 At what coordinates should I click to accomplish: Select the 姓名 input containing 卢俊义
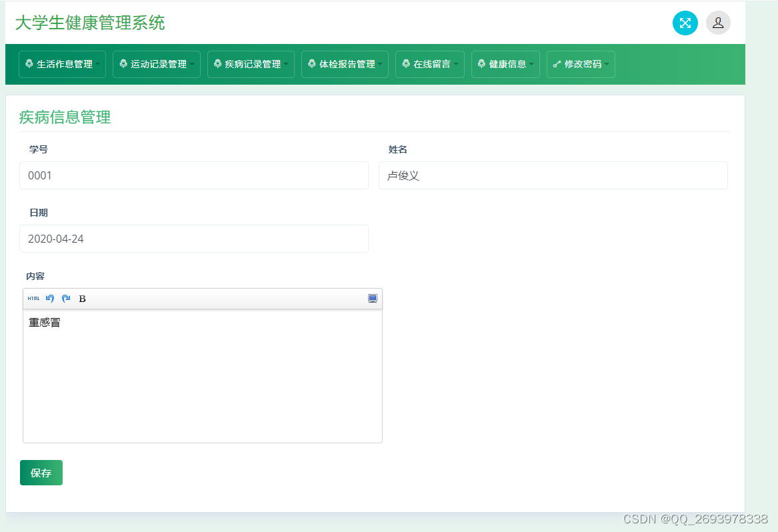point(553,175)
